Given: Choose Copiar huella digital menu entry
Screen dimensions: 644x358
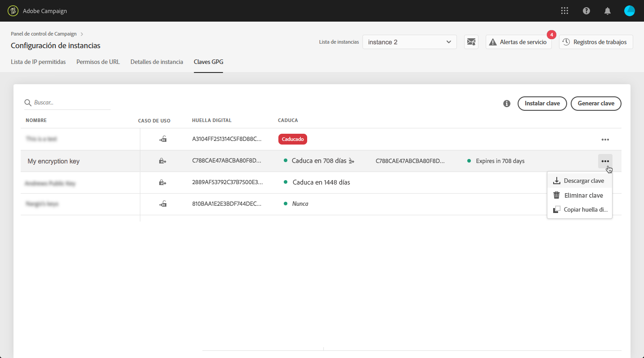Looking at the screenshot, I should tap(580, 209).
